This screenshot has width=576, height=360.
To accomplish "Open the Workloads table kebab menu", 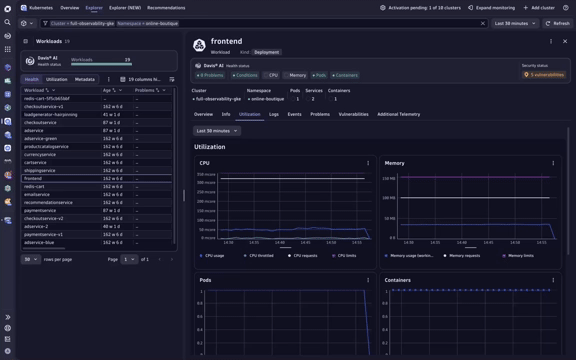I will click(108, 79).
